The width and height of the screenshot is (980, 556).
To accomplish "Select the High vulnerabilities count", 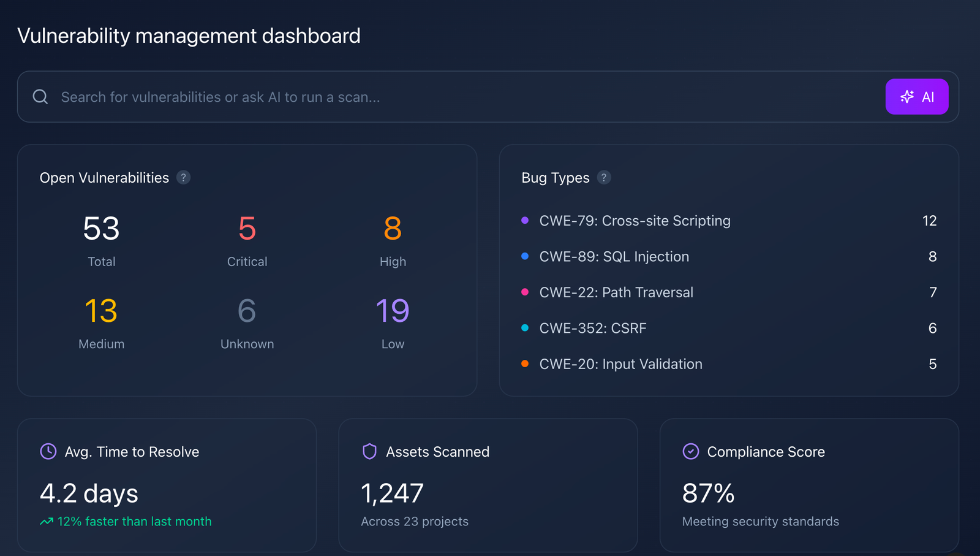I will pos(393,229).
